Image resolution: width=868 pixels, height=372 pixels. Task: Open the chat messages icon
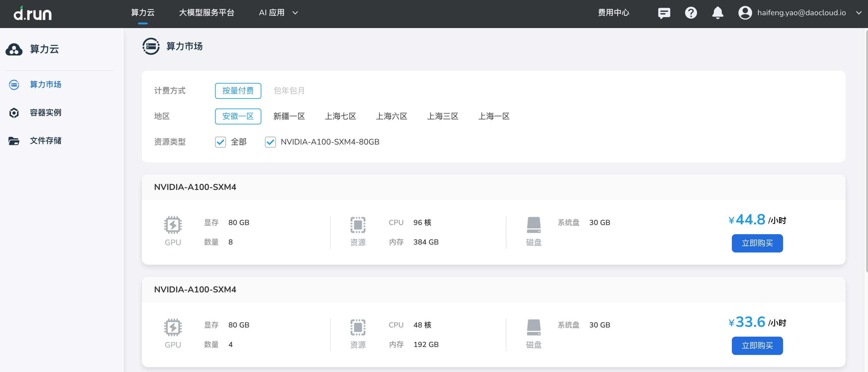coord(664,13)
